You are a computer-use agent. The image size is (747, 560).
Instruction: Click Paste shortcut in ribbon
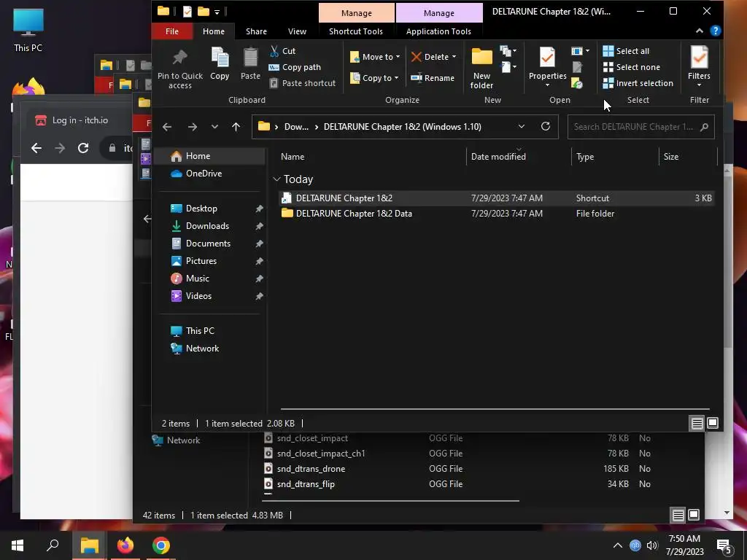point(302,83)
